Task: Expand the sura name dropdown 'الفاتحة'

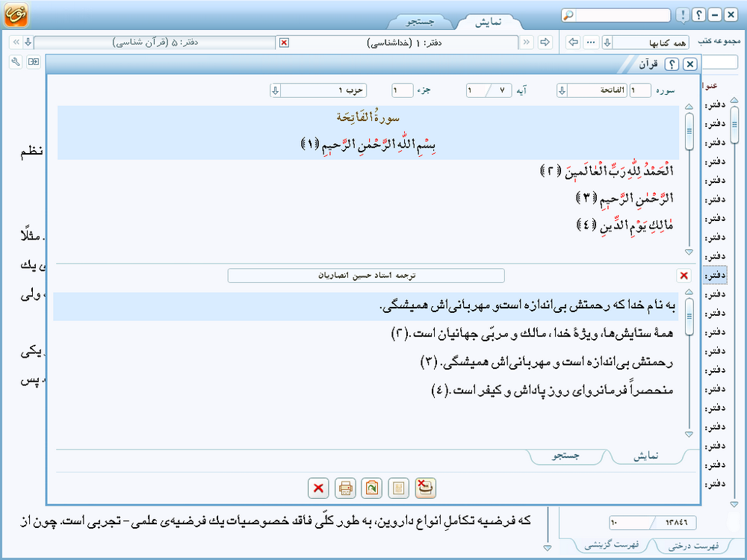Action: [x=562, y=90]
